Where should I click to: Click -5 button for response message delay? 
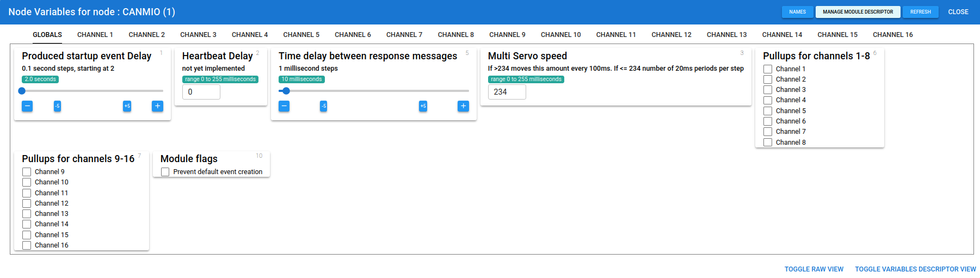click(x=324, y=106)
